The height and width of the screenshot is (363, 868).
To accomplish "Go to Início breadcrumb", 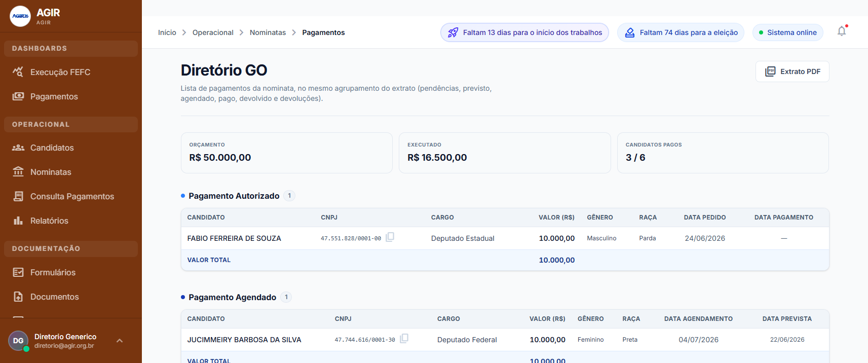I will pyautogui.click(x=167, y=32).
